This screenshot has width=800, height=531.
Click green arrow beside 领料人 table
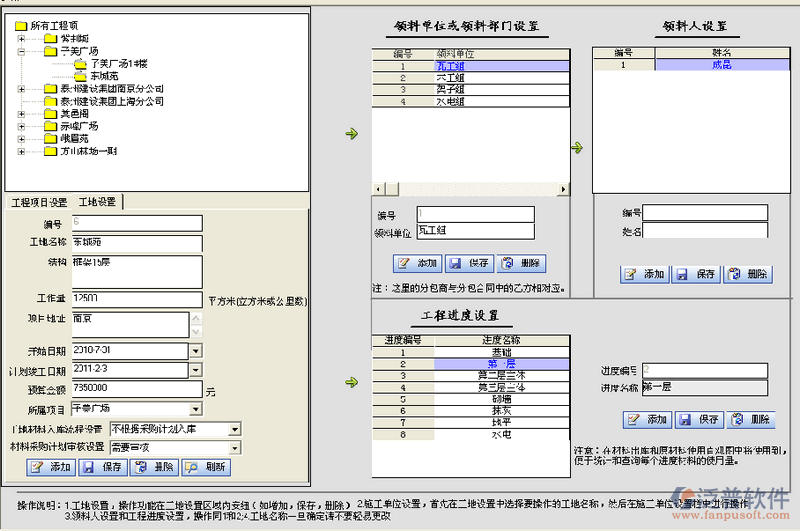pyautogui.click(x=576, y=148)
